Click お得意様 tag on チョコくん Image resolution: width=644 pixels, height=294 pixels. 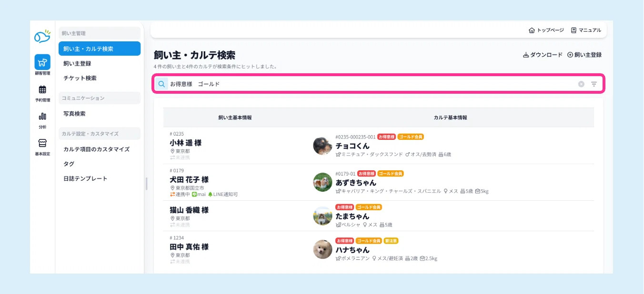click(386, 137)
